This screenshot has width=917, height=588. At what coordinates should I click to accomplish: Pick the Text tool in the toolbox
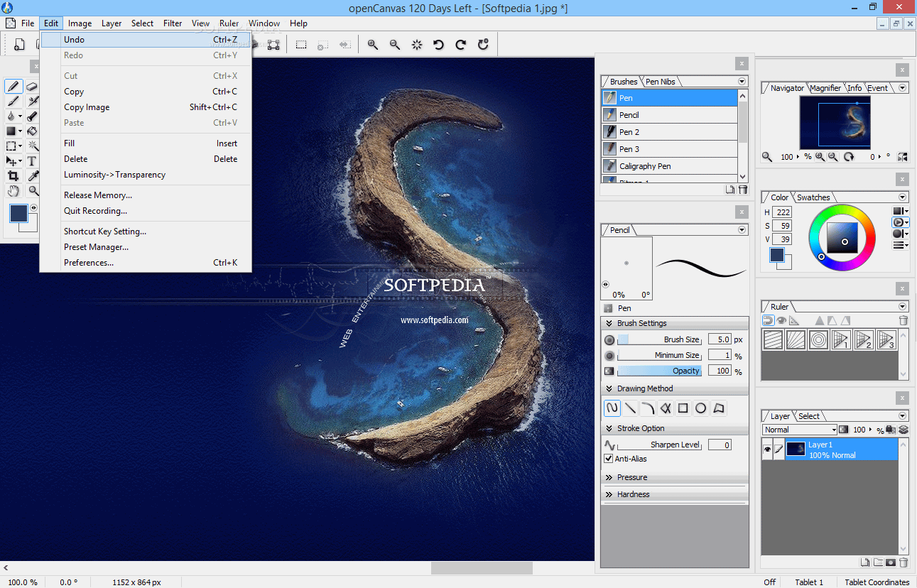coord(32,161)
